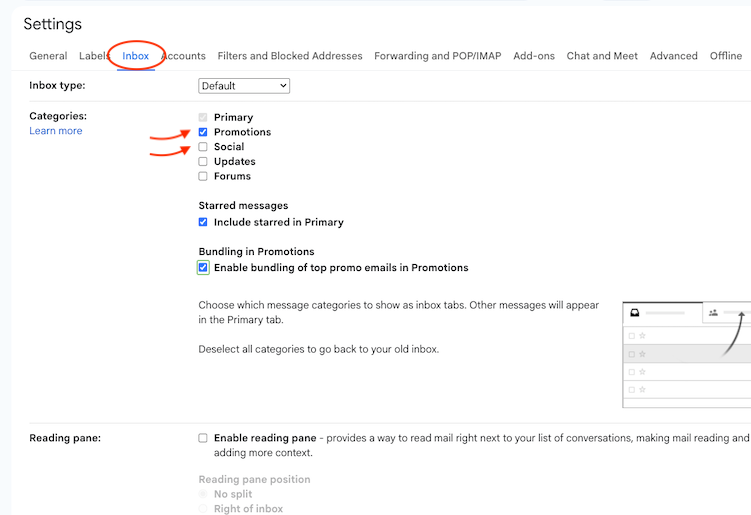Click the Bundling in Promotions heading
The width and height of the screenshot is (751, 515).
pos(256,252)
